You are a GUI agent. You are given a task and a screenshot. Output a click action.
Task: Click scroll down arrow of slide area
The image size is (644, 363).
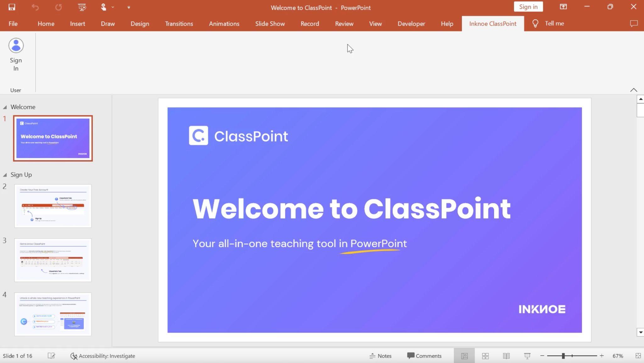(x=640, y=332)
